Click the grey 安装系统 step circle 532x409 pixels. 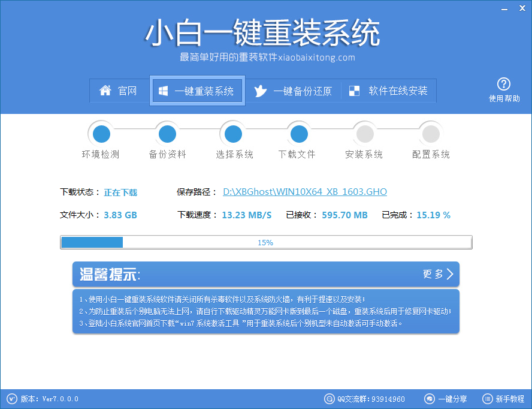coord(364,133)
